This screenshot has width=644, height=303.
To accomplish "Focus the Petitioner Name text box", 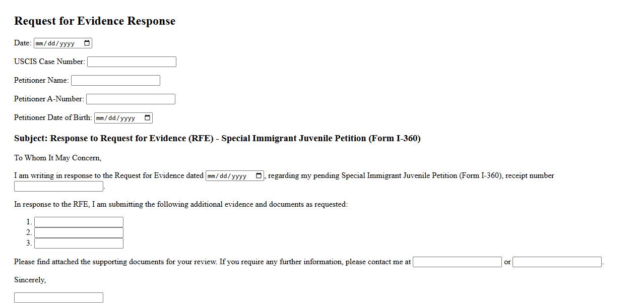I will 115,81.
